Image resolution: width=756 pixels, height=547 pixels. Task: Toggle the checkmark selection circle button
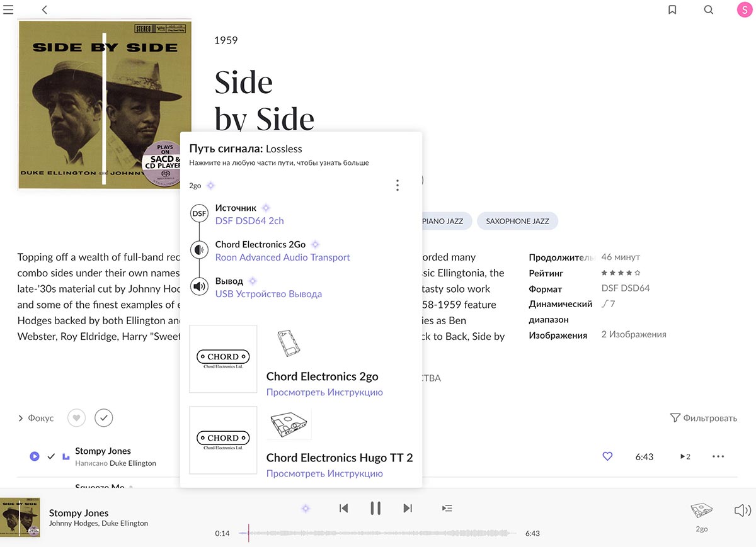(x=103, y=417)
